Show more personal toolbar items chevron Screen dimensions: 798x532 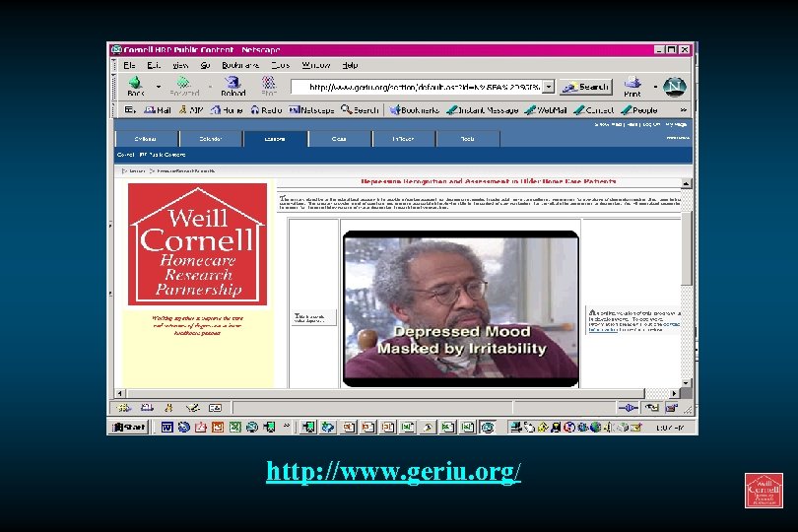[x=684, y=110]
